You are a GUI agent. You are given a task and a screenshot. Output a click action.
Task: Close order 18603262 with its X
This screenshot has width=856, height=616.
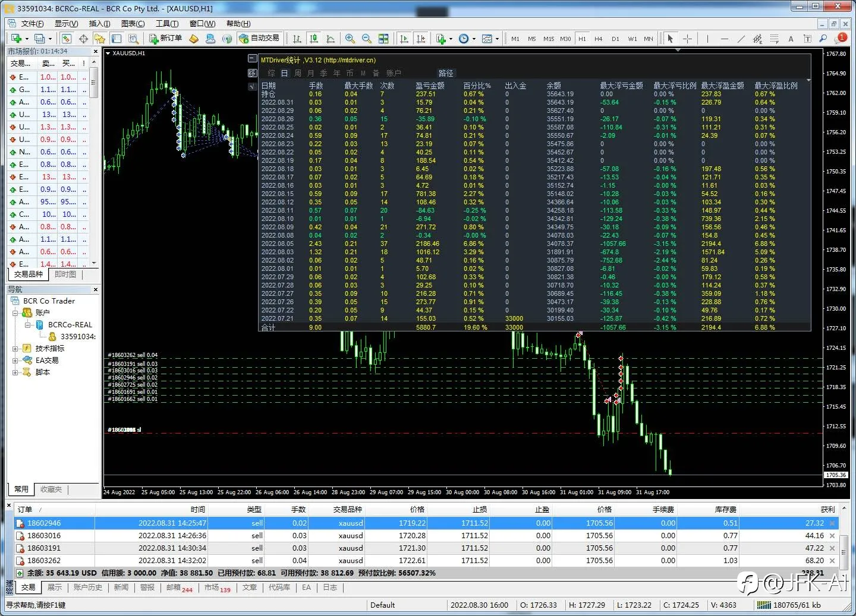tap(832, 561)
